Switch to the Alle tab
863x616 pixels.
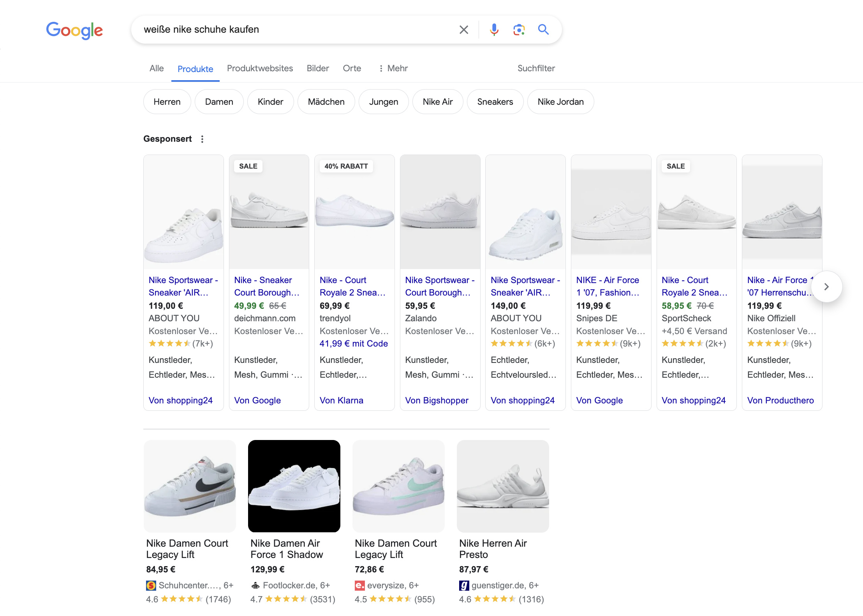point(157,68)
